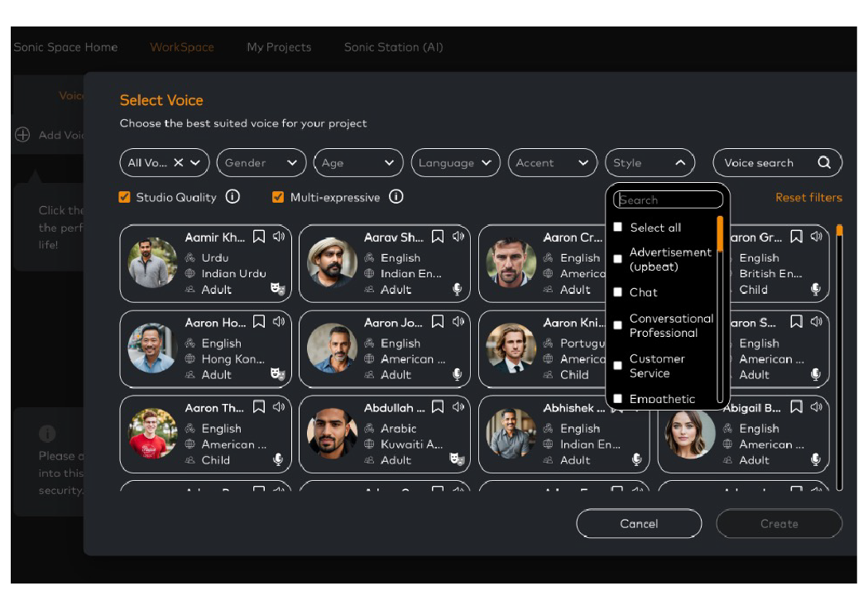Viewport: 868px width, 610px height.
Task: Clear the All Voices filter with the X
Action: coord(180,162)
